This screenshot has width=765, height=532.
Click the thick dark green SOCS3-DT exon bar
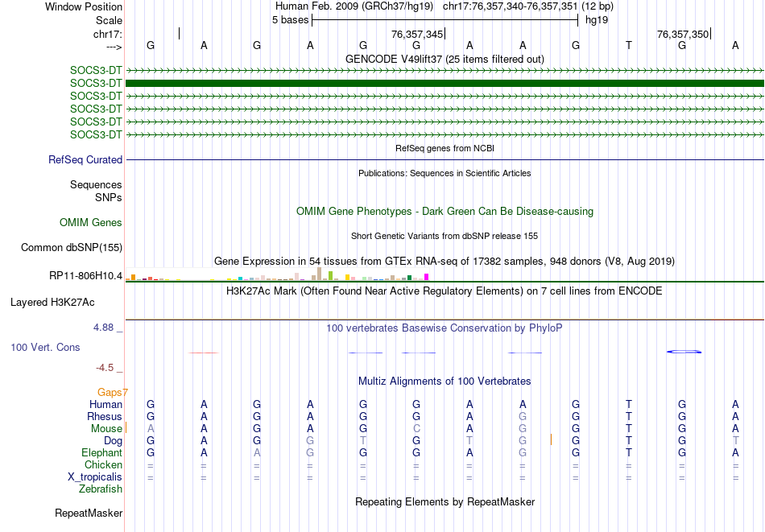click(x=445, y=84)
